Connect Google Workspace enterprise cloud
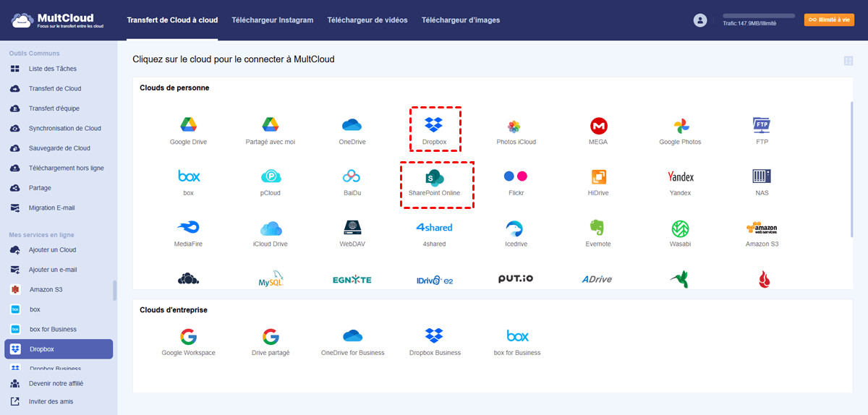The image size is (868, 415). (188, 336)
